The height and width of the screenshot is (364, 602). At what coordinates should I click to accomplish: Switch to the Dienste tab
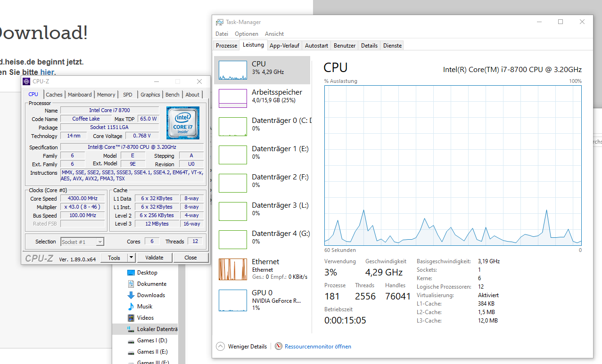392,46
